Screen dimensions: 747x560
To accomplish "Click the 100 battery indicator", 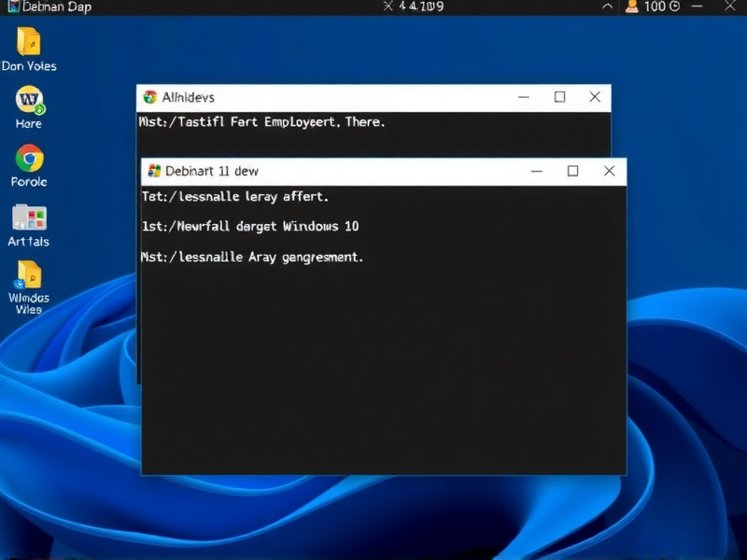I will [654, 7].
